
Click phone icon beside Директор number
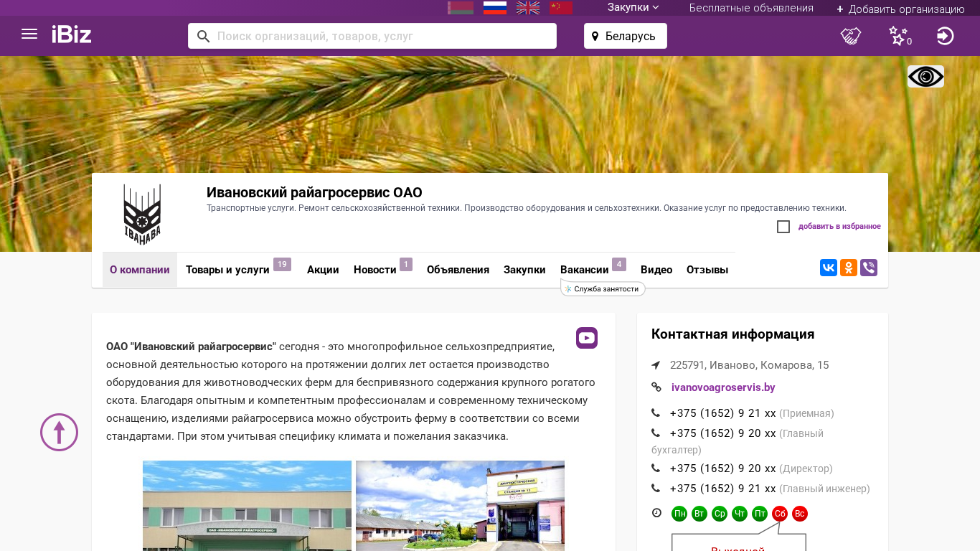click(x=656, y=468)
